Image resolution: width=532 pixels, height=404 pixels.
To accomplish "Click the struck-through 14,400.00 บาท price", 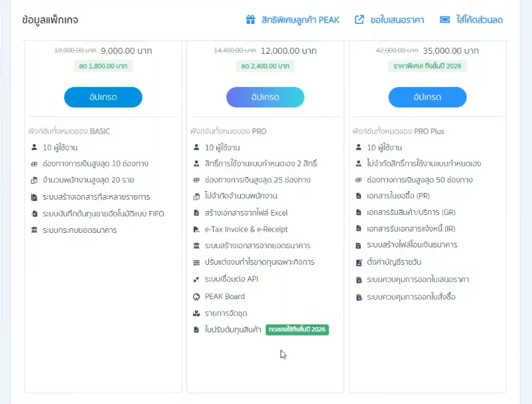I will 235,50.
